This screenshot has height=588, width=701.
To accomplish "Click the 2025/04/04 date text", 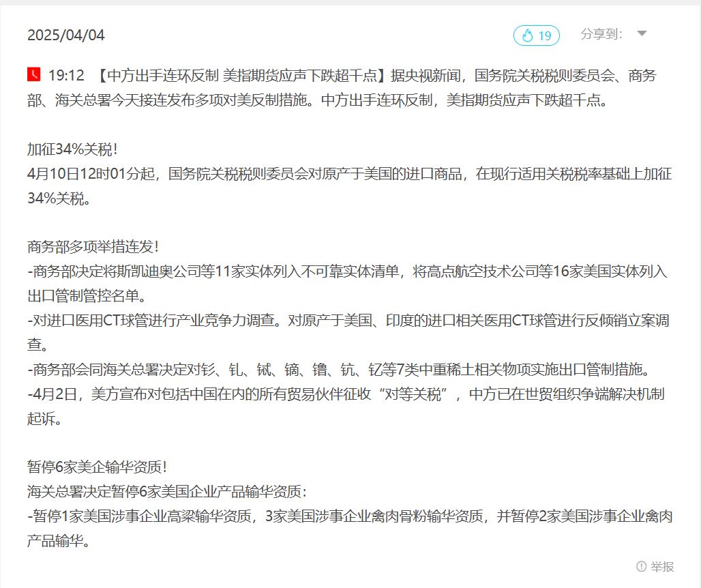I will [x=65, y=35].
